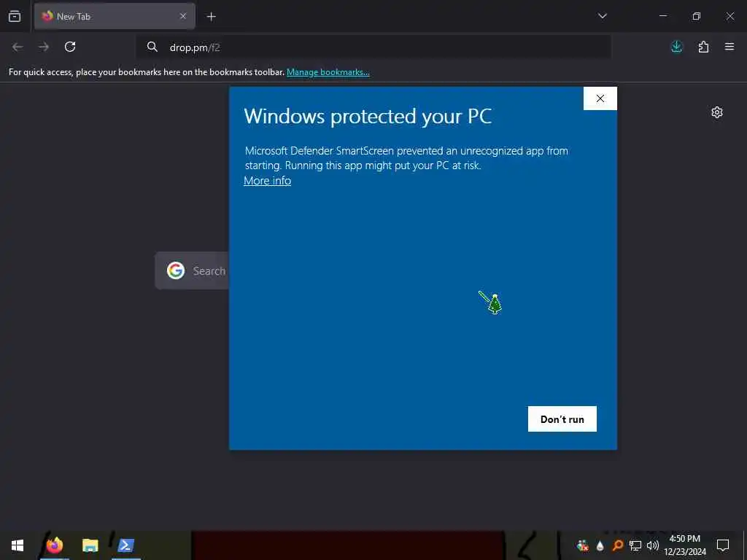Focus the drop.pm/f2 address bar
Image resolution: width=747 pixels, height=560 pixels.
point(373,47)
